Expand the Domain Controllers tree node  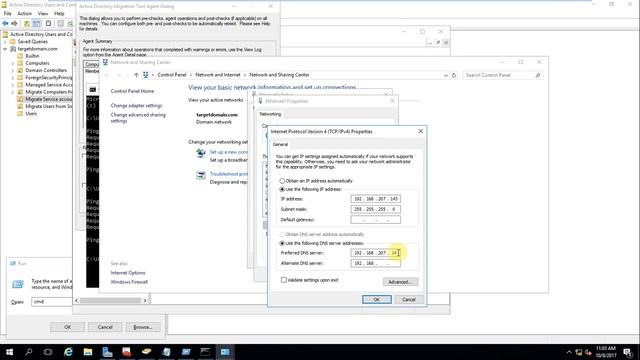tap(13, 71)
